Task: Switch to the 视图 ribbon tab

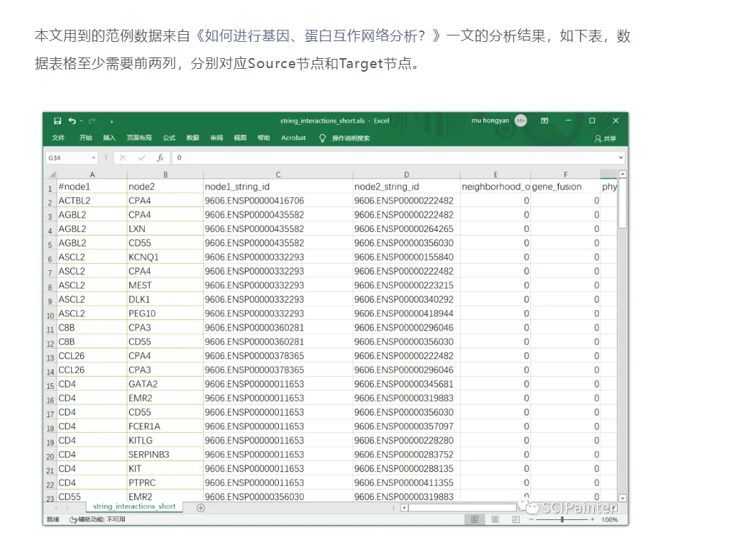Action: (x=240, y=138)
